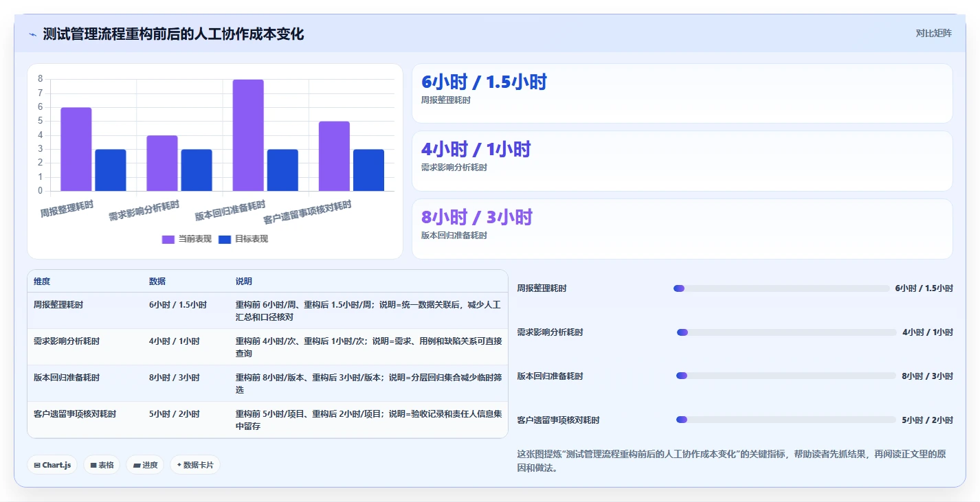Open the 6小时 / 1.5小时 stat card
The width and height of the screenshot is (980, 502).
pyautogui.click(x=682, y=93)
